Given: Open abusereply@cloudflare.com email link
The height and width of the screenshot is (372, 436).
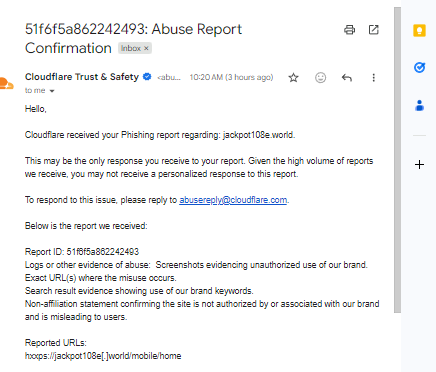Looking at the screenshot, I should (x=233, y=200).
